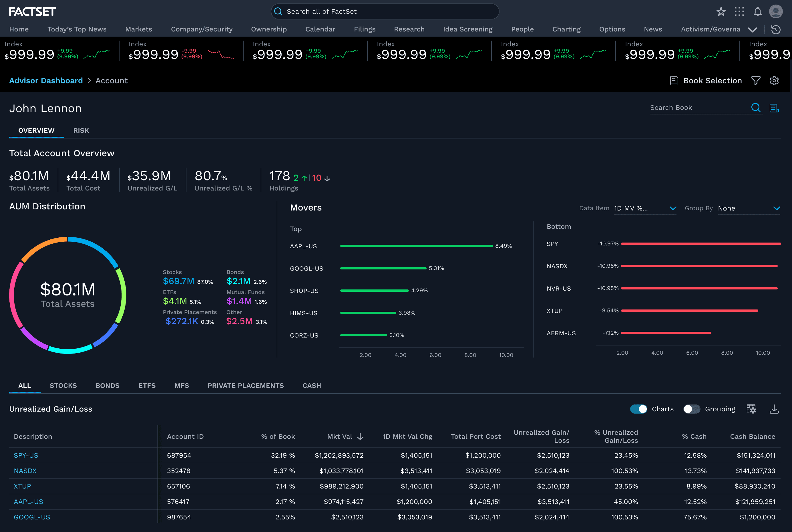
Task: Click the filter funnel icon
Action: [756, 81]
